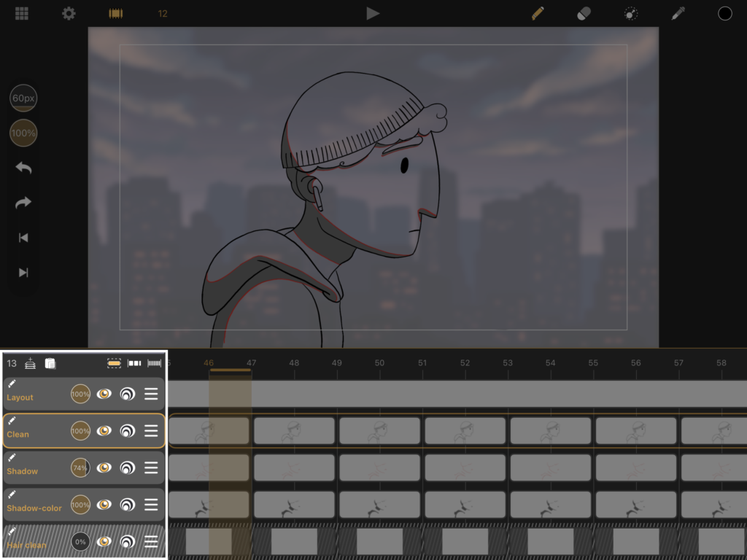Screen dimensions: 747x560
Task: Undo the last stroke
Action: click(x=23, y=168)
